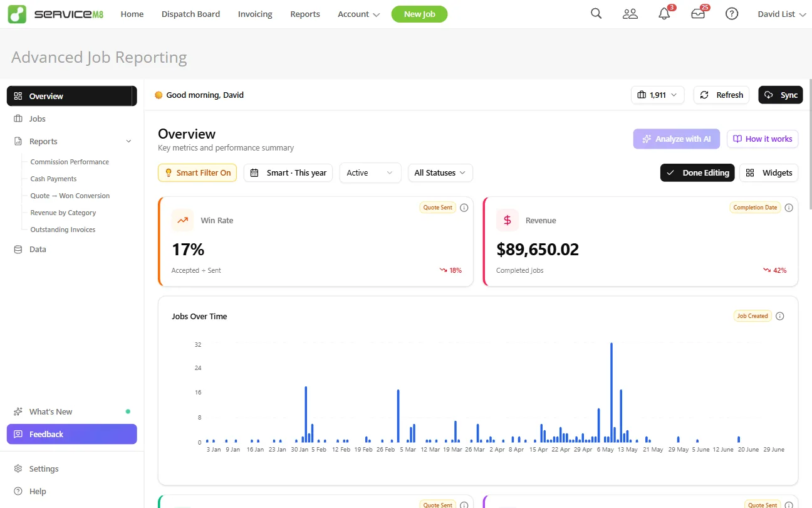
Task: Click the Feedback button
Action: 71,434
